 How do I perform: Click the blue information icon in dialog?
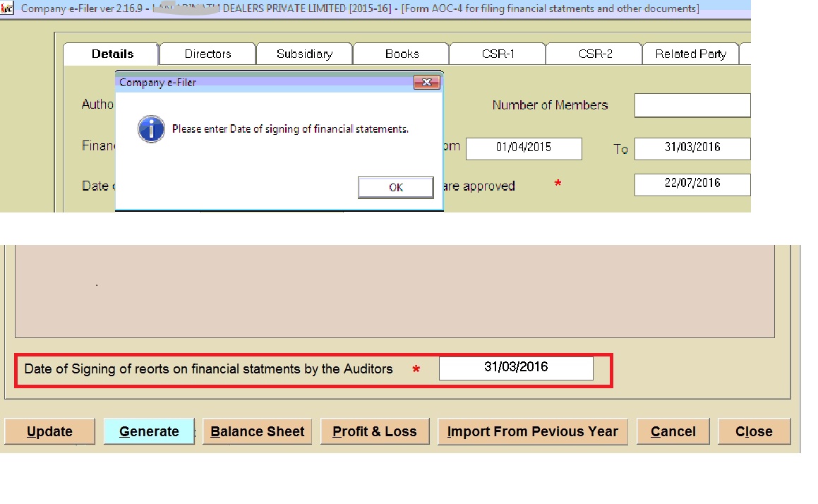point(151,129)
